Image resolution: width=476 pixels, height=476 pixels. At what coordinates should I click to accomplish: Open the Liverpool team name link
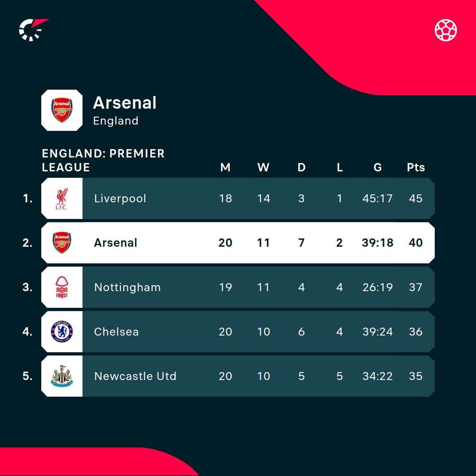pyautogui.click(x=120, y=198)
